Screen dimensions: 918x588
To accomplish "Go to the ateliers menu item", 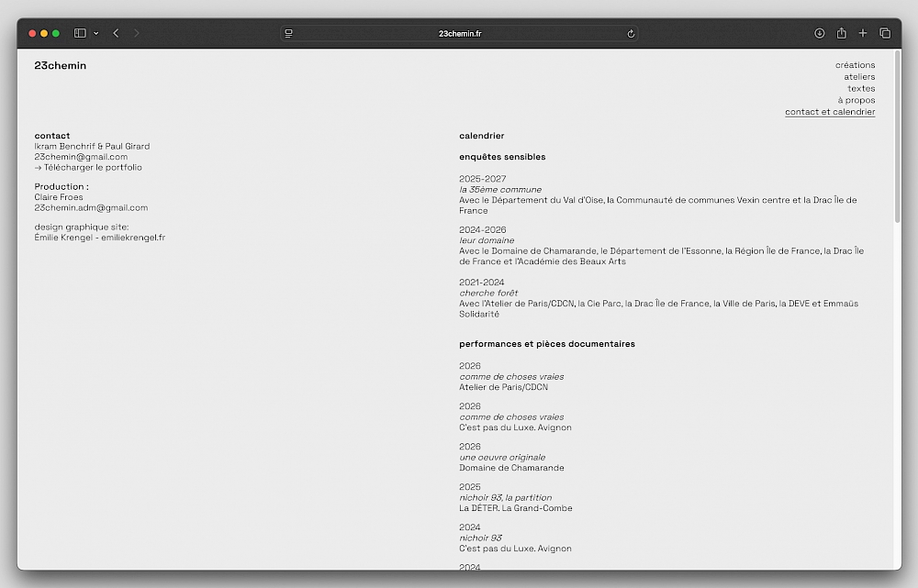I will [x=859, y=77].
